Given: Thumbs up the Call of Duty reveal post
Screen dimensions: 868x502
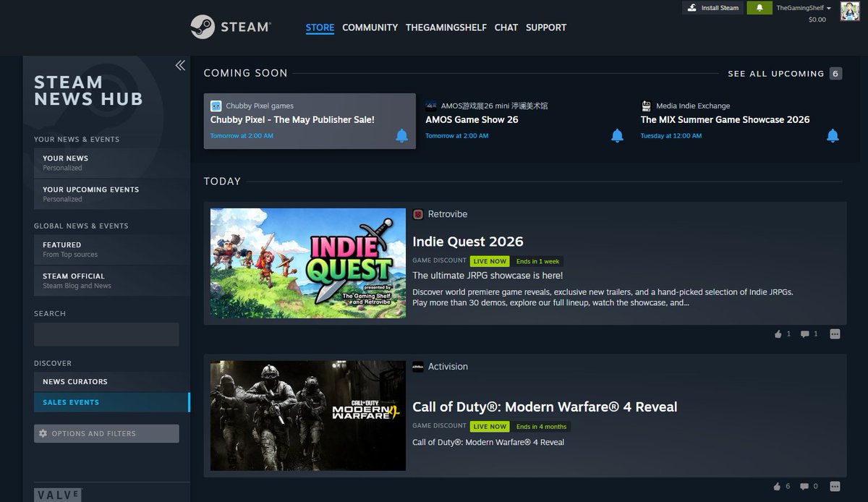Looking at the screenshot, I should click(778, 486).
